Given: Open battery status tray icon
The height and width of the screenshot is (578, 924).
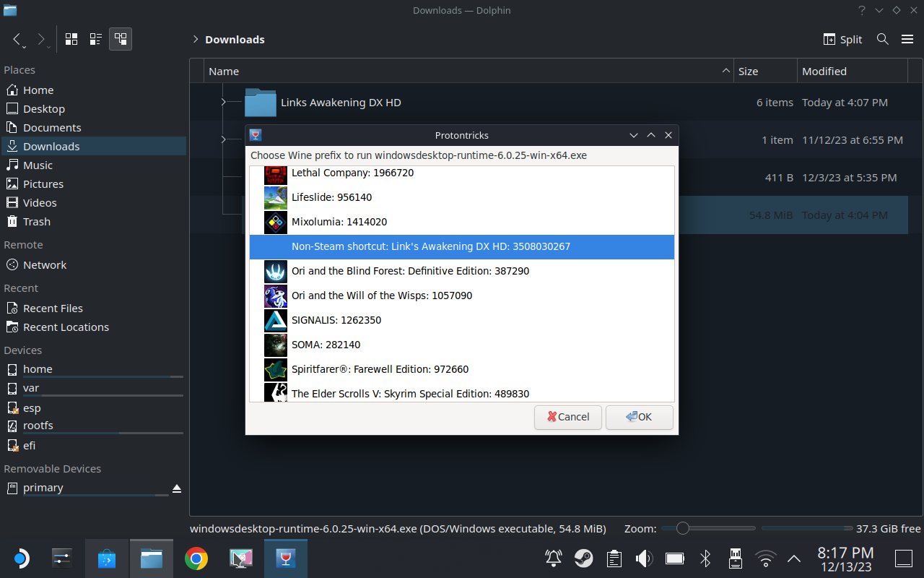Looking at the screenshot, I should pos(675,558).
